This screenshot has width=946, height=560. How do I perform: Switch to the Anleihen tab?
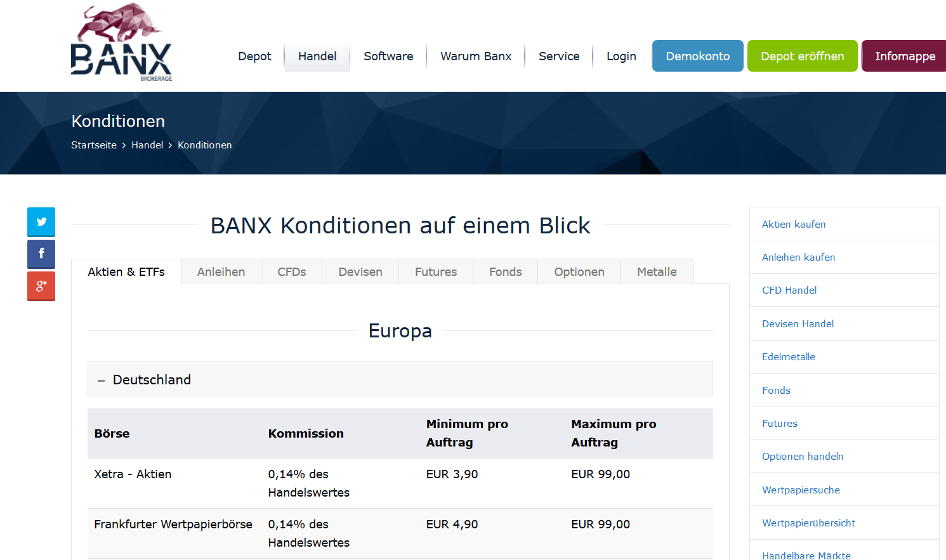(221, 271)
